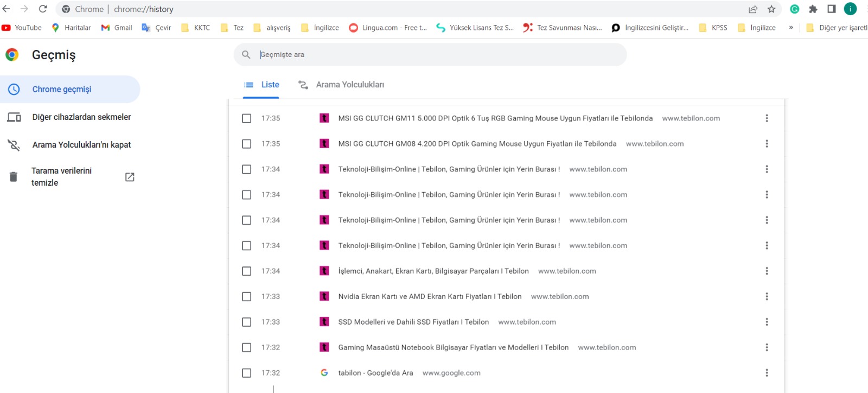868x393 pixels.
Task: Open the KKTC bookmark folder
Action: click(195, 28)
